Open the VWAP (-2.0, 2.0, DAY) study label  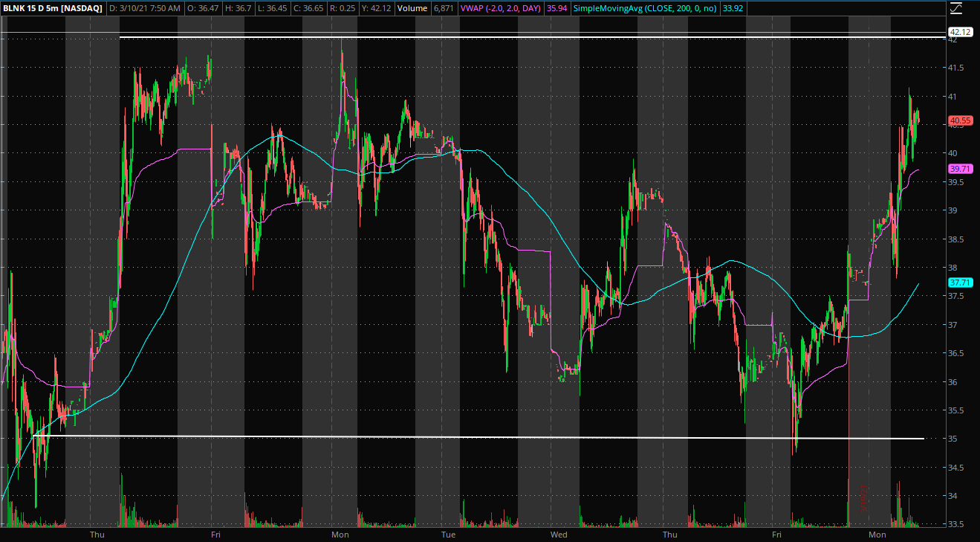tap(502, 8)
